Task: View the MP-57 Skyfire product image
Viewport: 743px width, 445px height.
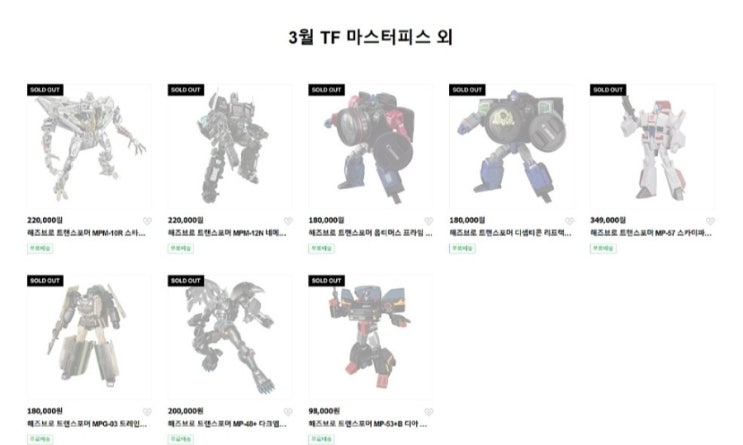Action: (652, 146)
